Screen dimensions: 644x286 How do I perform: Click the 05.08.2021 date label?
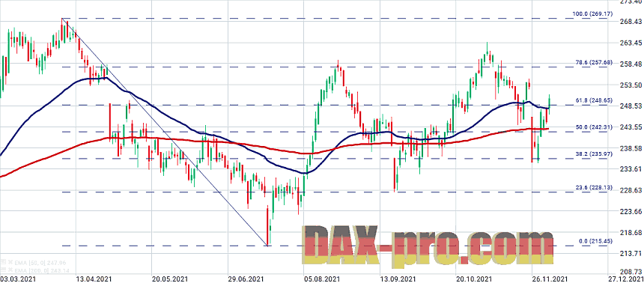[x=321, y=280]
